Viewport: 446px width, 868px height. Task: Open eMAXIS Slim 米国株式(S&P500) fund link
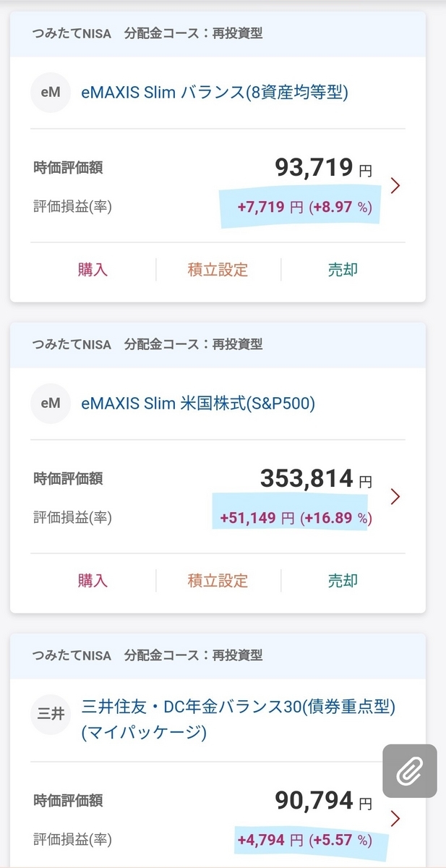(x=198, y=404)
